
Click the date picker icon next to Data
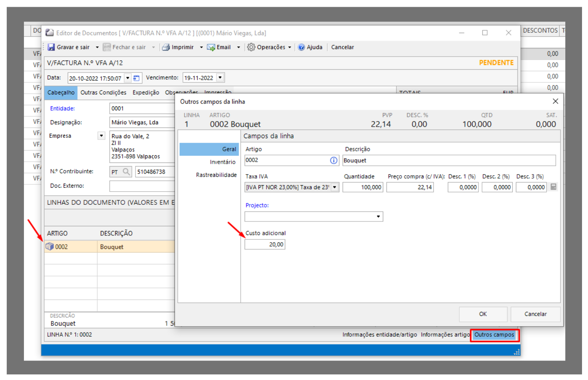pos(136,78)
